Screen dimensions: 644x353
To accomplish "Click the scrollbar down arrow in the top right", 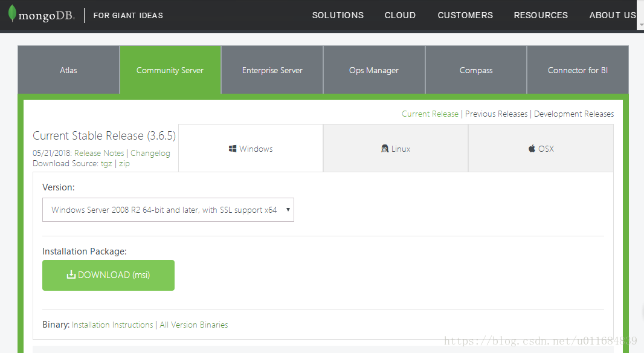I will pos(641,25).
